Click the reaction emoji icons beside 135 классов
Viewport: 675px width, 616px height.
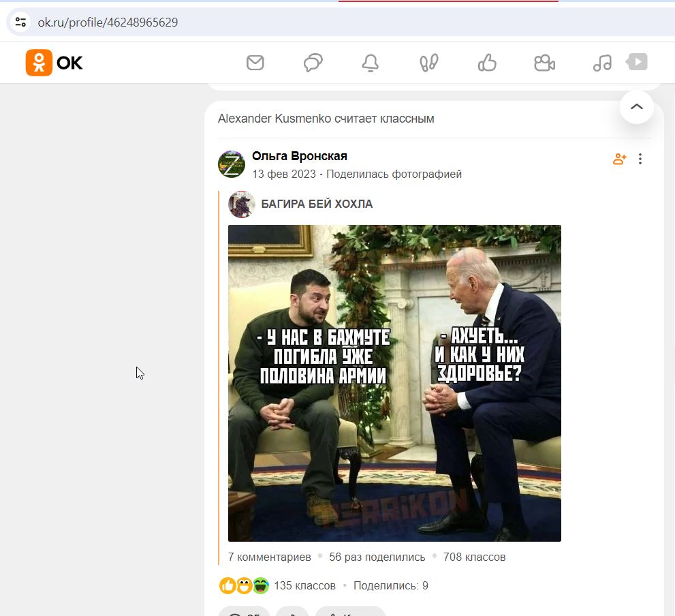(x=244, y=586)
